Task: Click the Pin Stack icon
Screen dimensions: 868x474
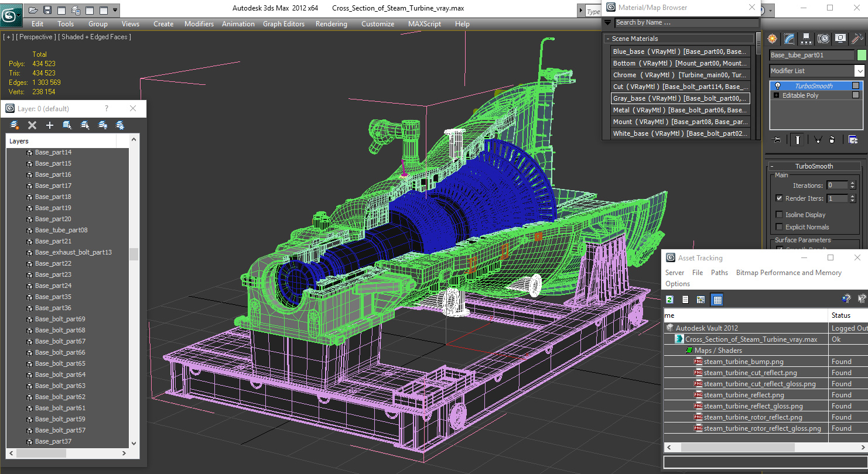Action: pos(777,140)
